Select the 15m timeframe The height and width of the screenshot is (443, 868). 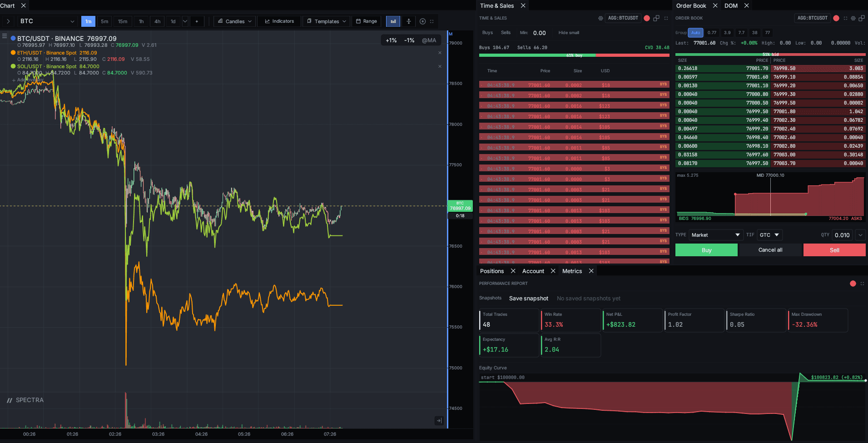pos(123,21)
